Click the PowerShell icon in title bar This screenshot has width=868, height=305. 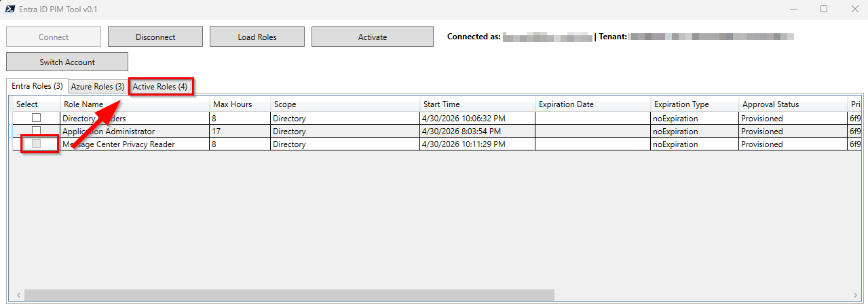tap(11, 9)
